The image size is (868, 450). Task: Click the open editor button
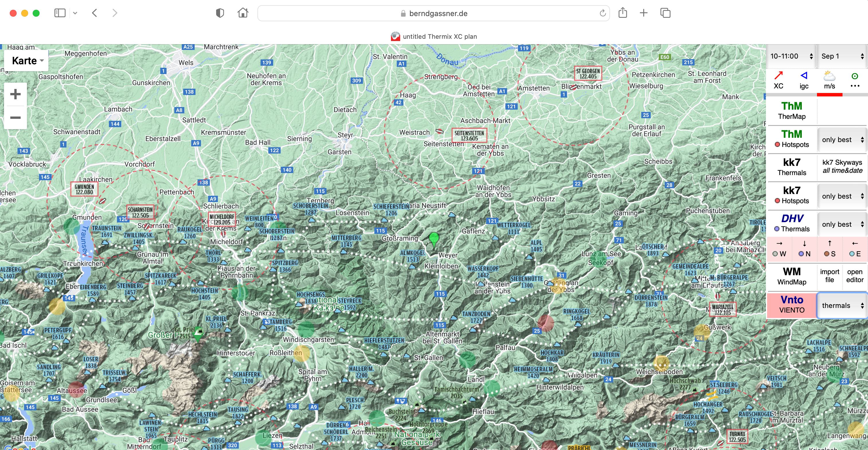[x=855, y=276]
